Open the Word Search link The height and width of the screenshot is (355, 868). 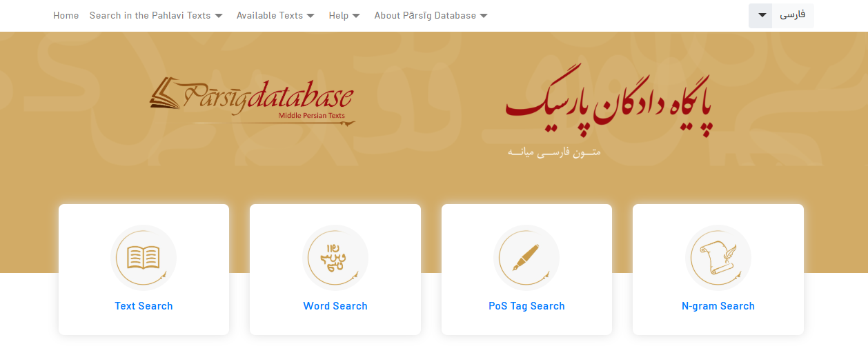(x=335, y=306)
